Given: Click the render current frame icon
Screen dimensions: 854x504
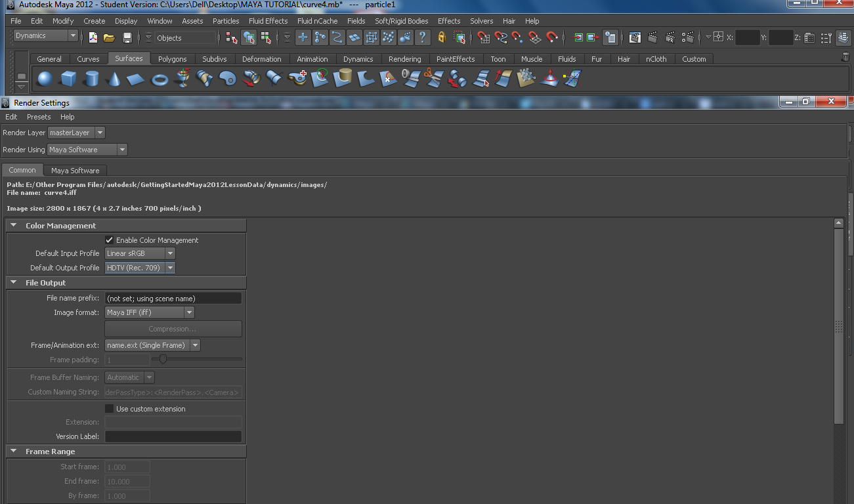Looking at the screenshot, I should [x=652, y=37].
